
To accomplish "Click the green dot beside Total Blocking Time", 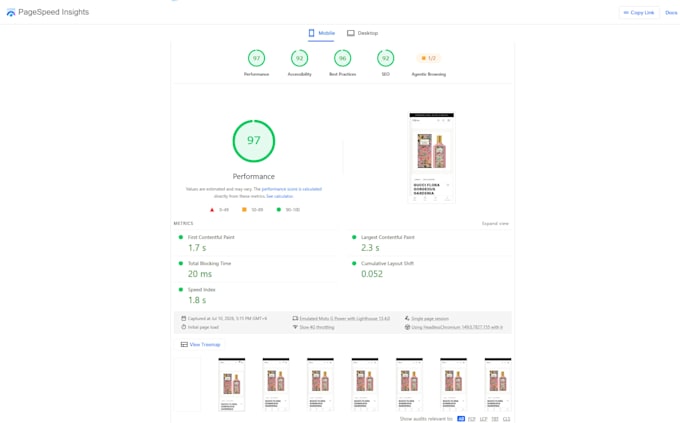I will (x=181, y=263).
